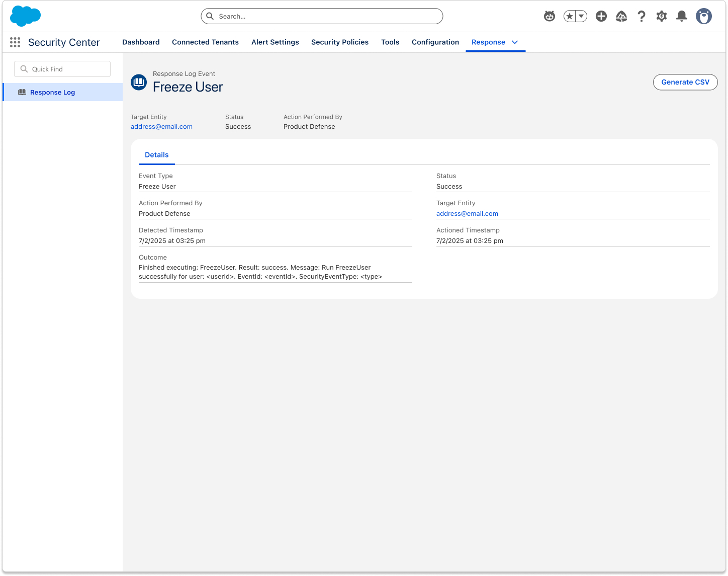This screenshot has width=728, height=576.
Task: Open address@email.com link in the header summary
Action: point(161,127)
